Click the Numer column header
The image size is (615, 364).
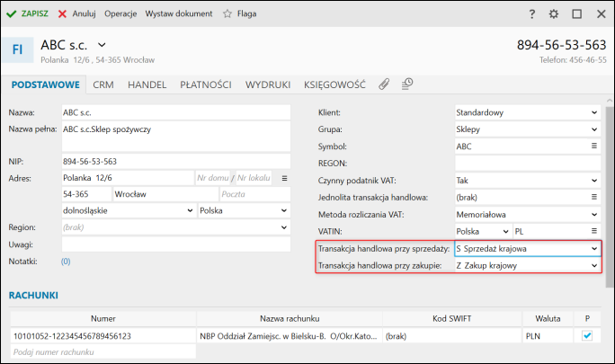coord(102,318)
